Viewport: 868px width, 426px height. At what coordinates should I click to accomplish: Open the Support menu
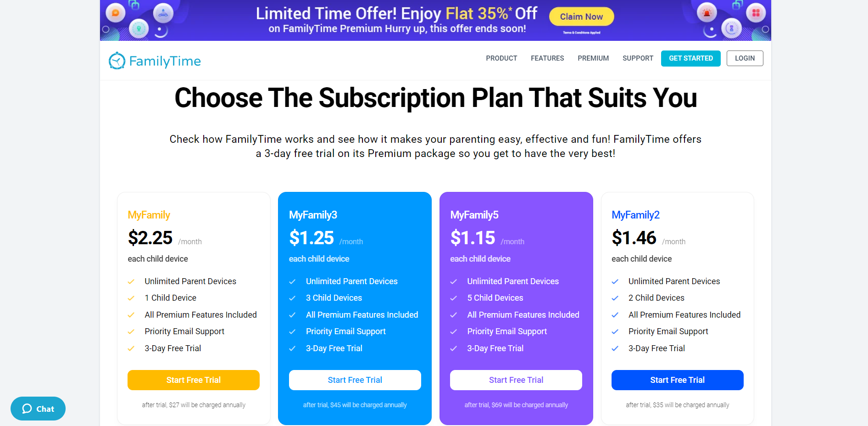point(638,58)
